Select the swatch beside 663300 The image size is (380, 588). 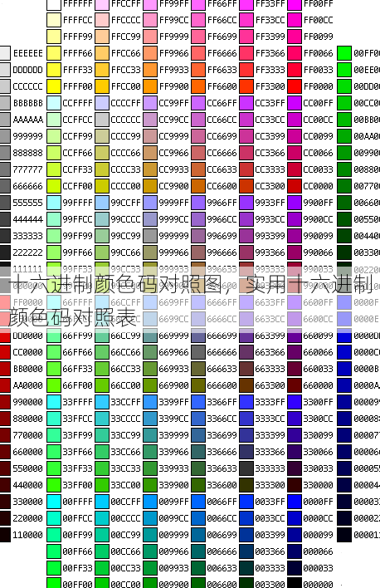(246, 385)
